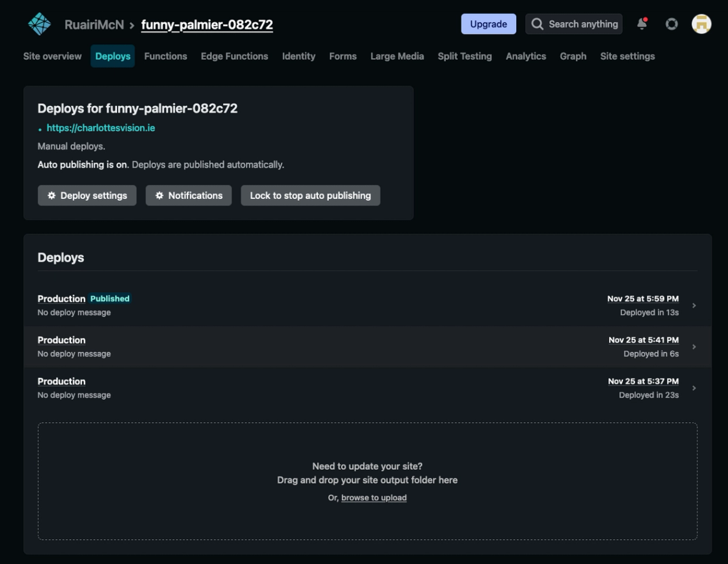
Task: Open the 5:41 PM deploy chevron
Action: coord(694,347)
